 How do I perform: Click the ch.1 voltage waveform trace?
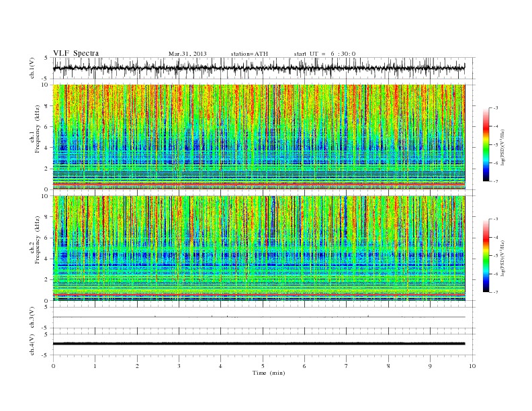tap(259, 68)
